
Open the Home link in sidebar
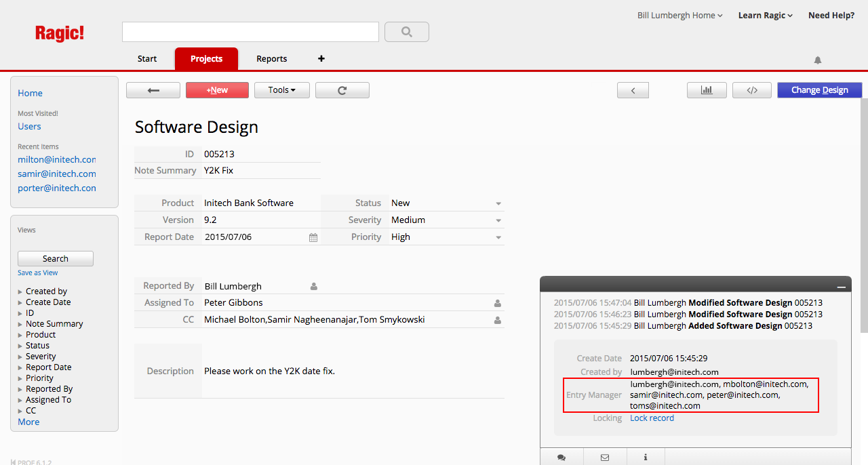click(30, 94)
